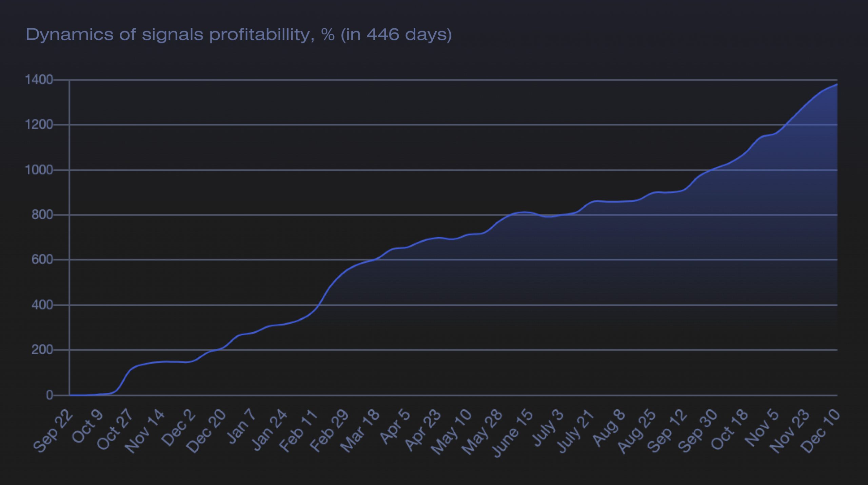Click the curve's start point at Sep 22

(70, 395)
